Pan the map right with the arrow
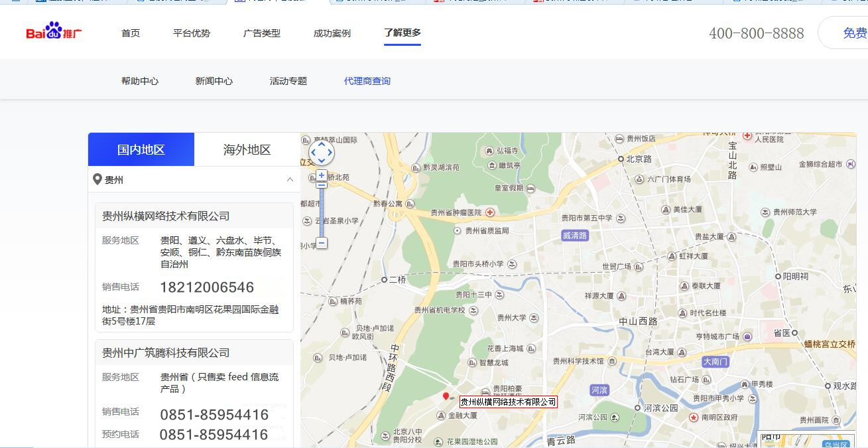The width and height of the screenshot is (868, 448). [x=330, y=153]
